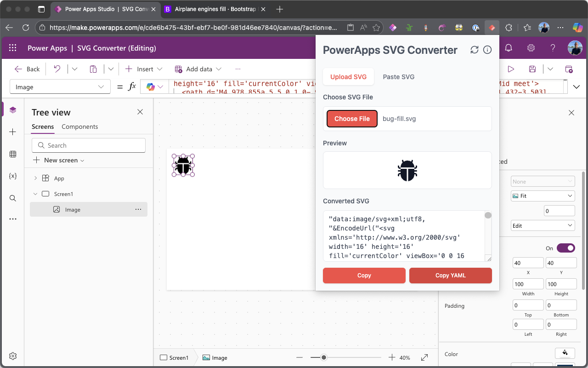The width and height of the screenshot is (588, 368).
Task: Click the Converted SVG text area
Action: [407, 236]
